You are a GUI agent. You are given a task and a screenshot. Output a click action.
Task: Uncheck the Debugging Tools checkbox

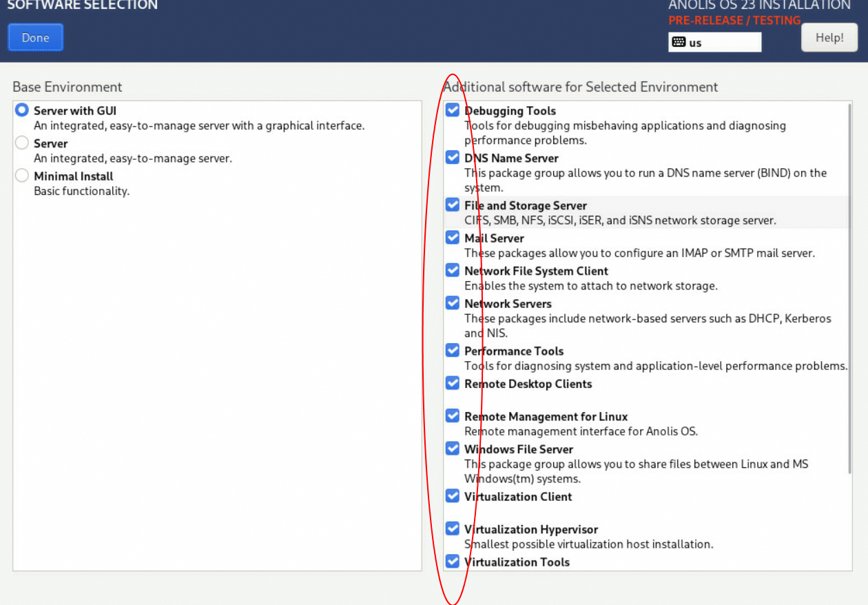[453, 110]
